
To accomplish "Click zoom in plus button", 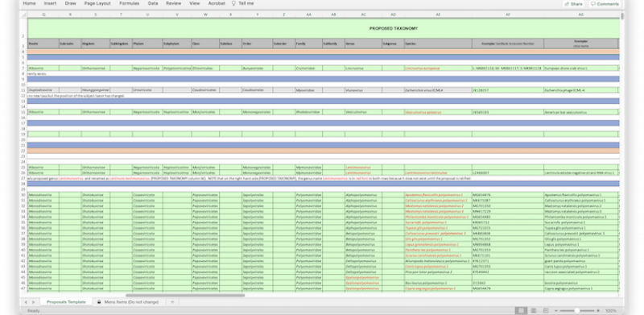I will (x=598, y=311).
